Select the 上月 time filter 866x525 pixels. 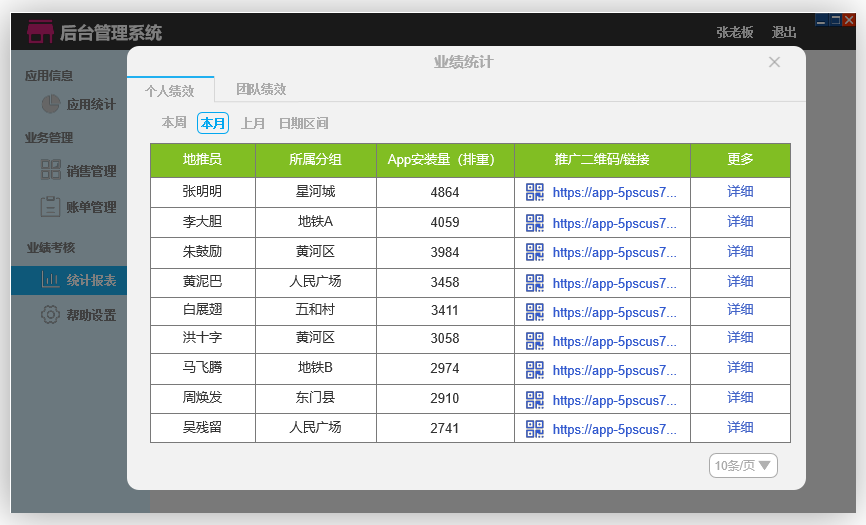tap(253, 123)
